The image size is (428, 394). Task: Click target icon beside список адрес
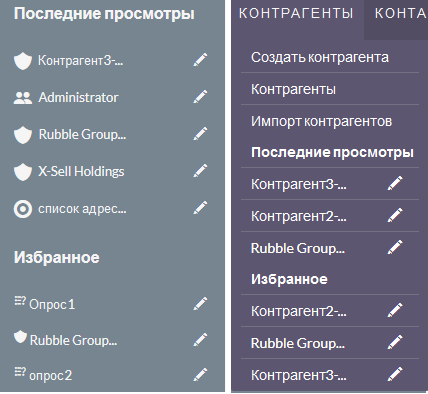tap(23, 209)
